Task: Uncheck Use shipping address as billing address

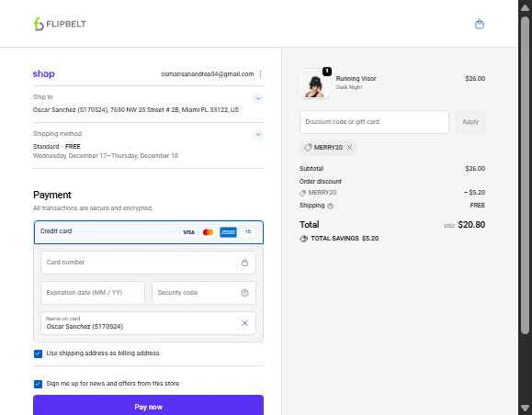Action: [38, 353]
